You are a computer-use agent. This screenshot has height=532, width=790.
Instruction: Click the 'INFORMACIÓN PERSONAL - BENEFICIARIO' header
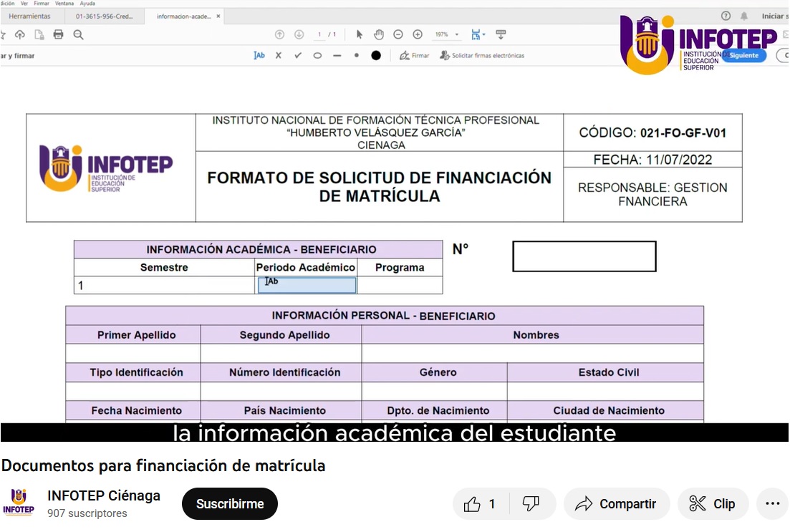[383, 316]
